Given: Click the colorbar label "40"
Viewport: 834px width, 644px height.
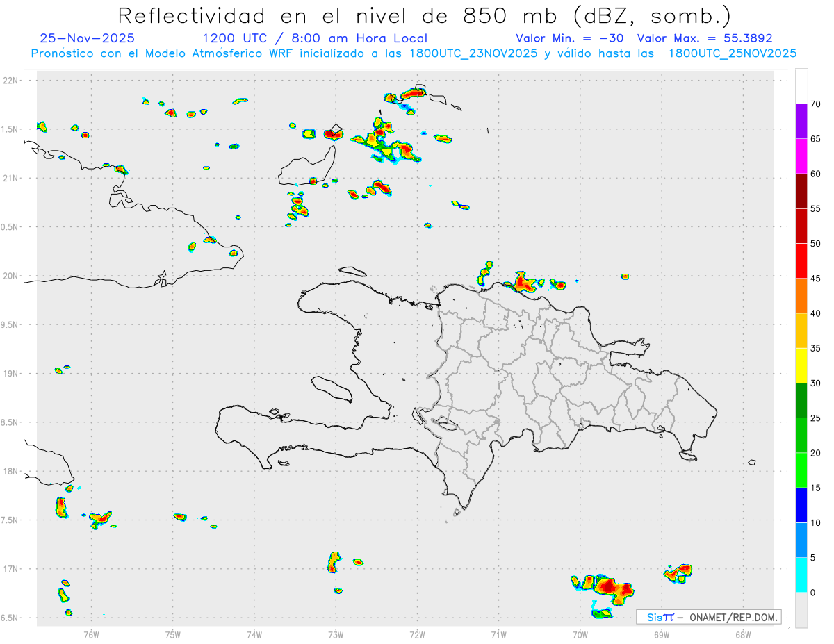Looking at the screenshot, I should click(x=815, y=313).
